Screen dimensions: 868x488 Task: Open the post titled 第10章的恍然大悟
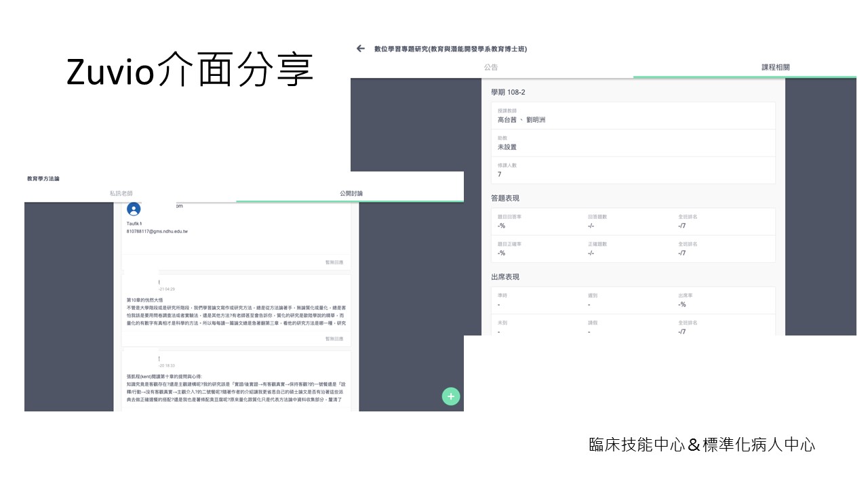click(x=145, y=300)
